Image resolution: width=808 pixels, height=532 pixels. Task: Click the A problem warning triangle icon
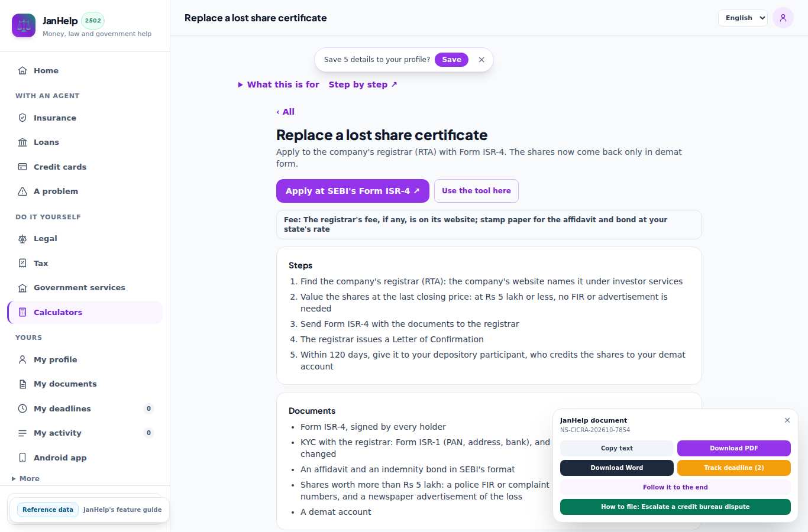22,191
